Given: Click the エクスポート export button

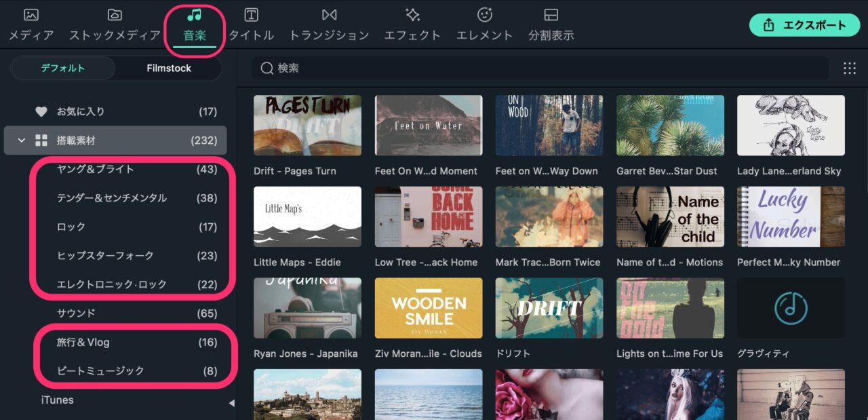Looking at the screenshot, I should (x=804, y=25).
